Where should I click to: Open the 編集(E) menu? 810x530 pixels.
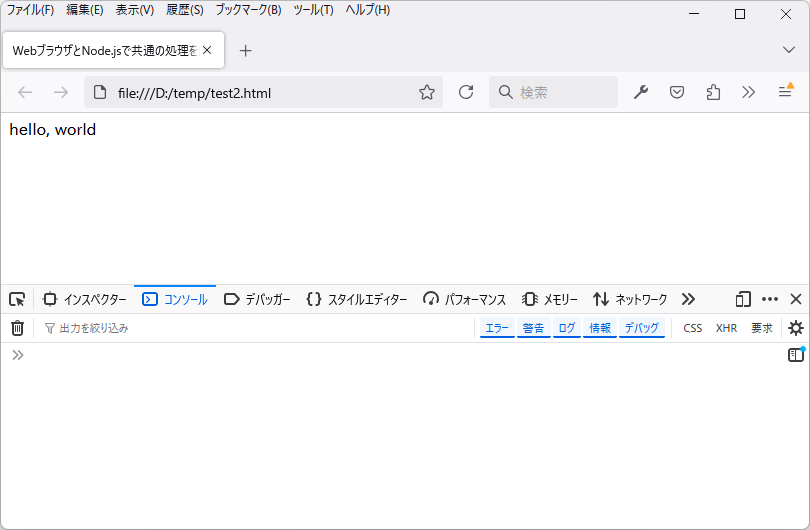coord(85,10)
